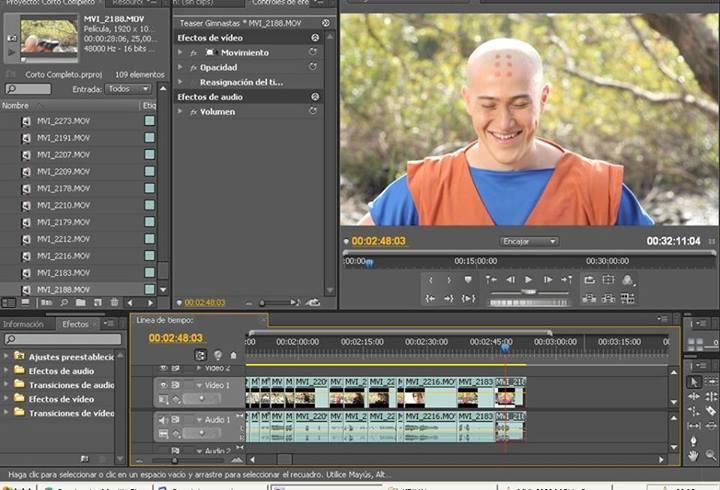Toggle Video 1 track eye visibility
This screenshot has width=720, height=490.
[x=163, y=384]
